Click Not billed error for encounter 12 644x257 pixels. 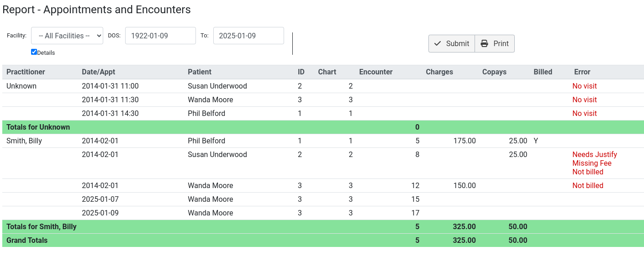tap(588, 185)
